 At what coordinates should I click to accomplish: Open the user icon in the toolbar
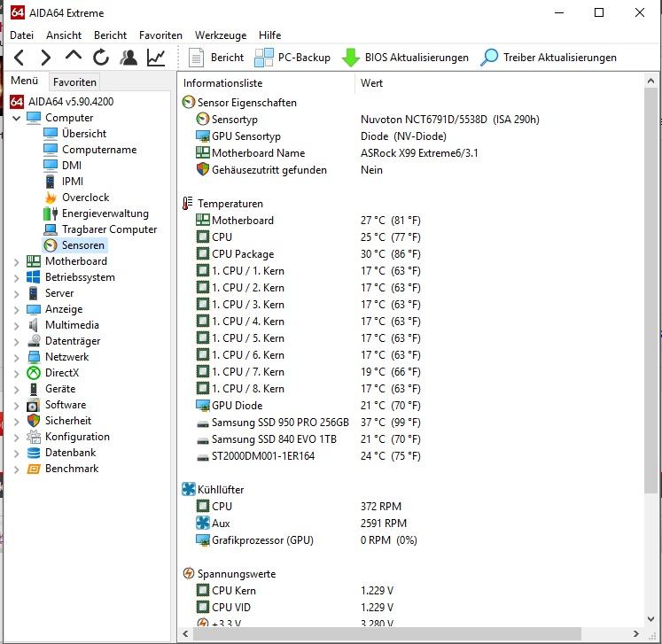click(129, 58)
